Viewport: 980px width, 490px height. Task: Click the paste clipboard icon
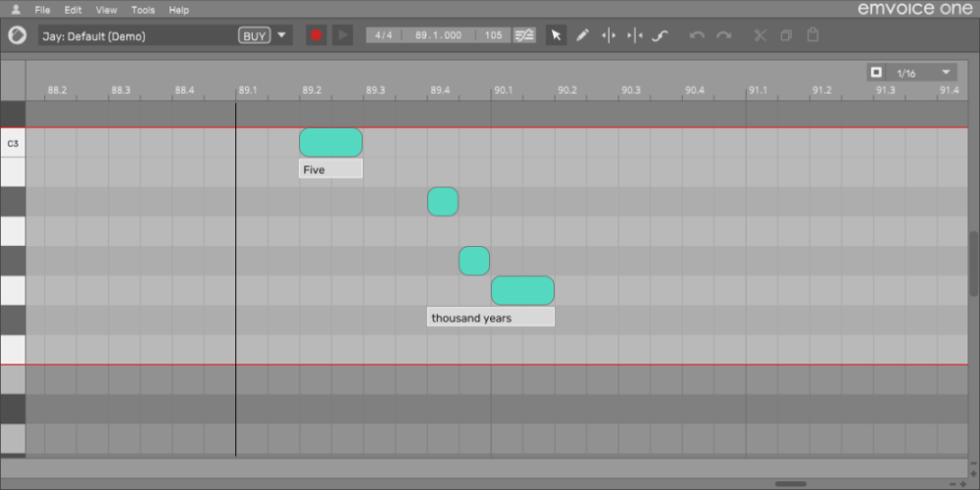(812, 34)
